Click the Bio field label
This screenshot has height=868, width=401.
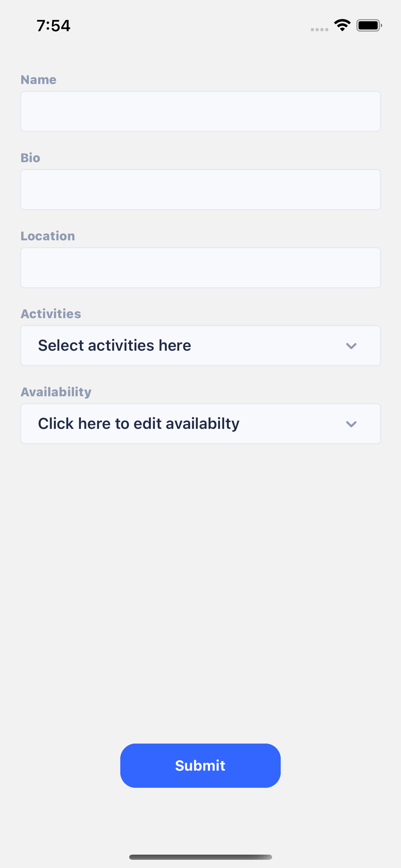[31, 158]
